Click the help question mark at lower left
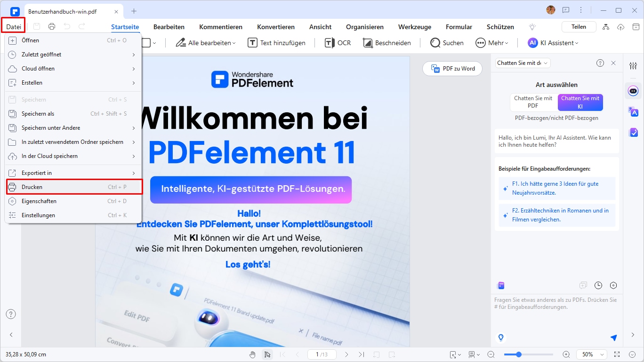644x362 pixels. (x=11, y=314)
